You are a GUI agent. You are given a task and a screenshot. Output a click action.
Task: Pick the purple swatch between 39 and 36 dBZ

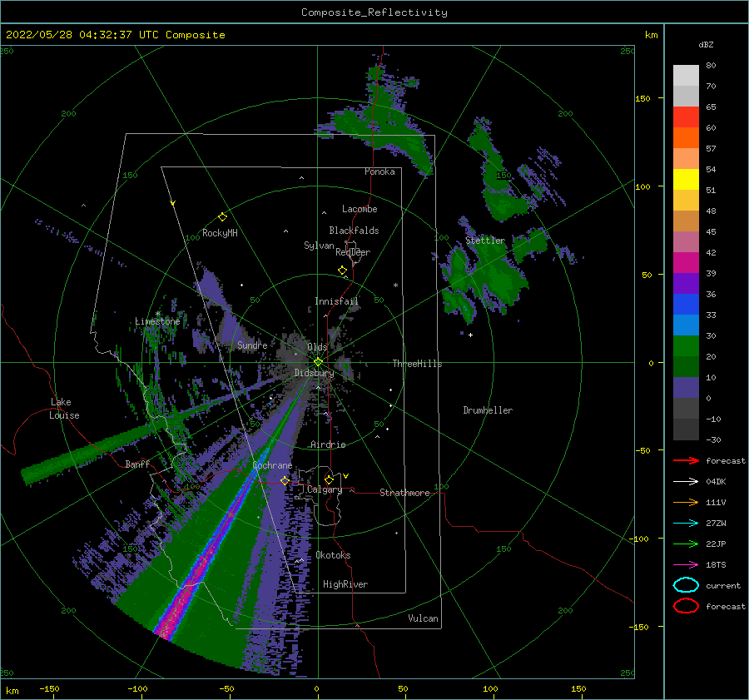[x=686, y=284]
